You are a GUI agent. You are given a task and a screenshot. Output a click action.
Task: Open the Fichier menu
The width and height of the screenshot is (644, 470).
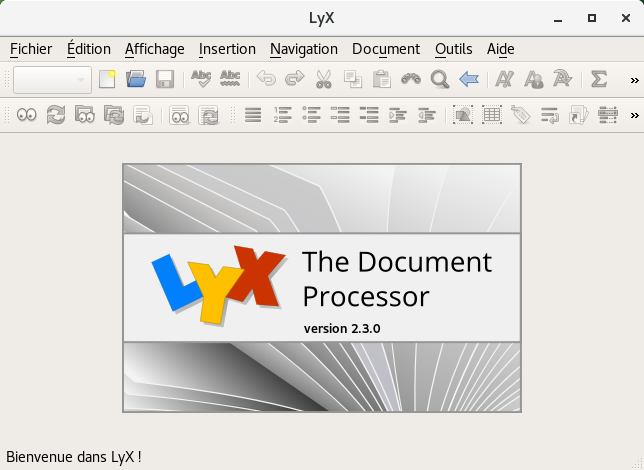pyautogui.click(x=31, y=49)
